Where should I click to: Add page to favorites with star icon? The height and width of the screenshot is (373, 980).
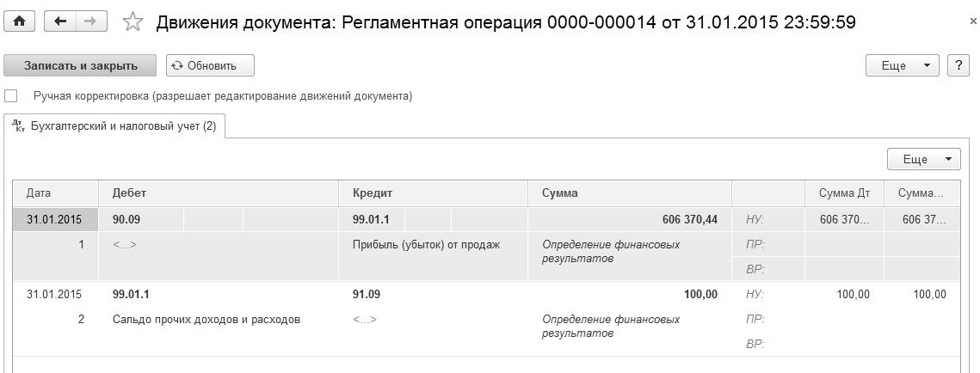133,22
